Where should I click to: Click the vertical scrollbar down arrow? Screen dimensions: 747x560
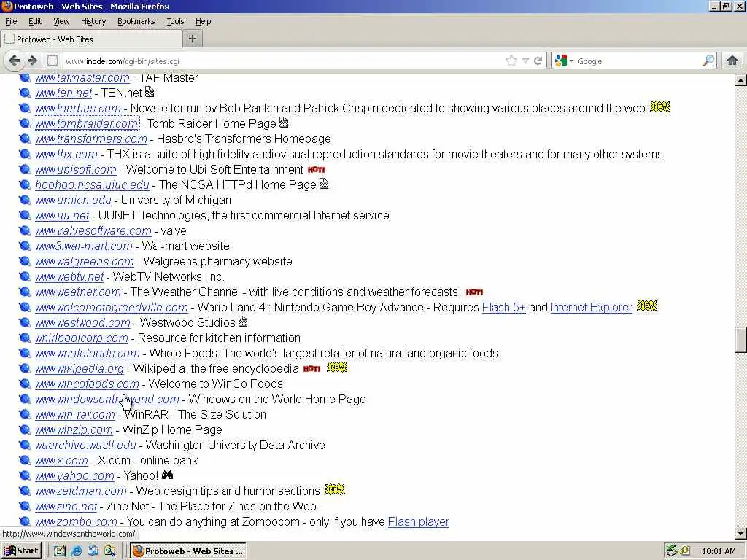tap(741, 534)
